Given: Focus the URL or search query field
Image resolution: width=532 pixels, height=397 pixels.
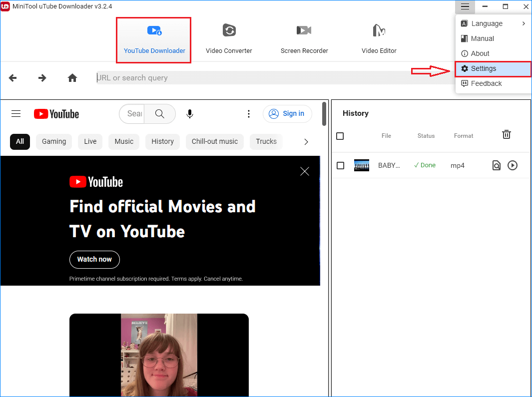Looking at the screenshot, I should [275, 78].
